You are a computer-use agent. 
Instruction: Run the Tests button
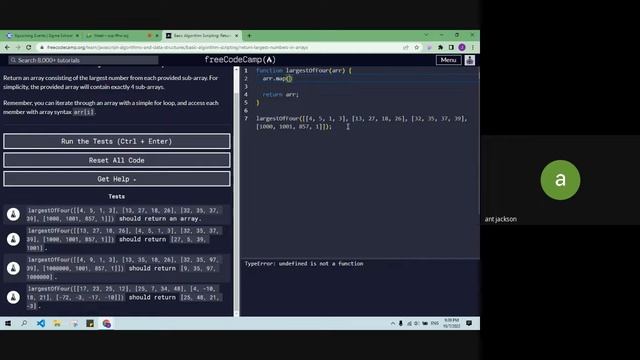(117, 141)
